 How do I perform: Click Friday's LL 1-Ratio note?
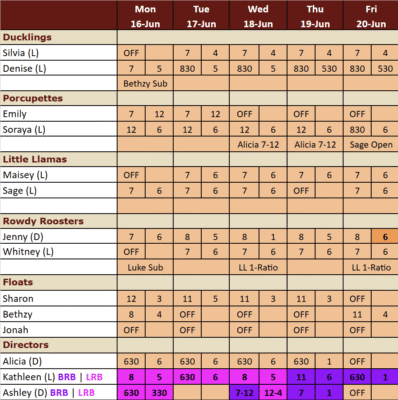[x=371, y=267]
